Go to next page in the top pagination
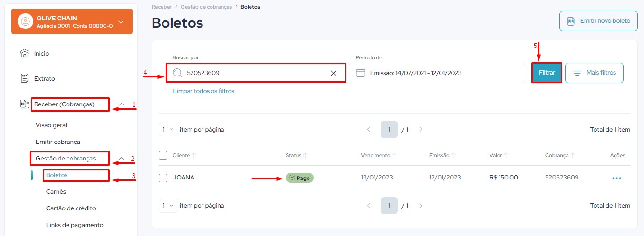 point(421,129)
